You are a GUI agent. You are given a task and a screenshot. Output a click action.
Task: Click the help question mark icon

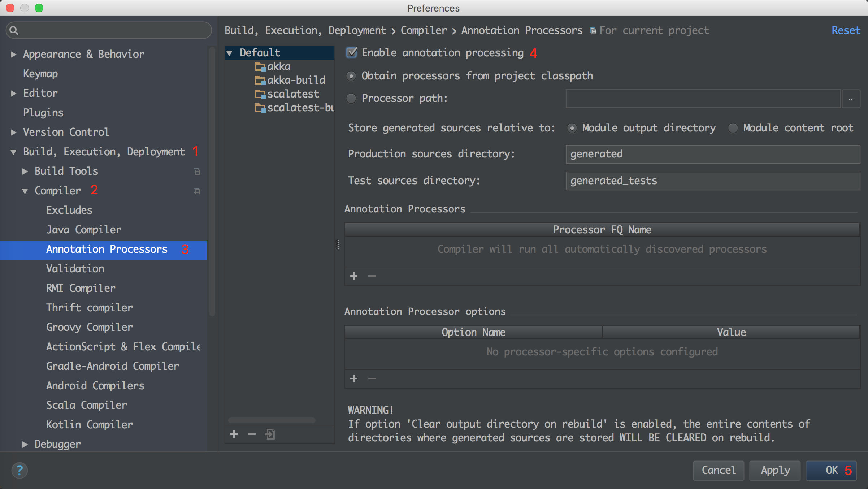click(19, 470)
